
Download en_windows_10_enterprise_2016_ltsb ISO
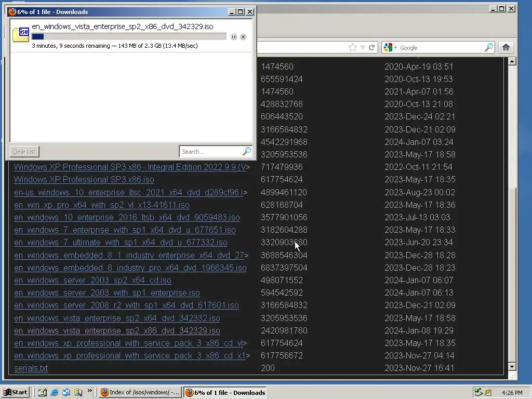(127, 217)
